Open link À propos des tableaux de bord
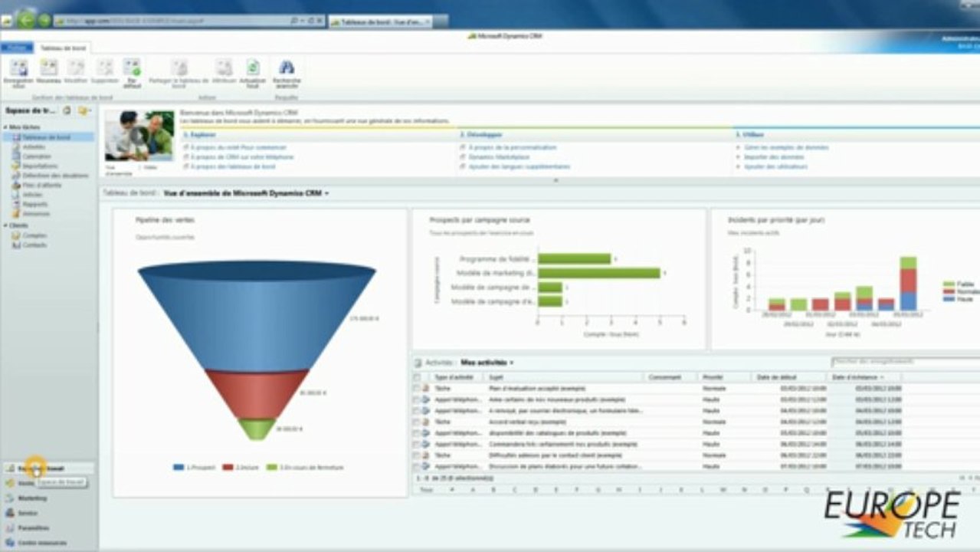Screen dimensions: 980x552 [x=233, y=166]
